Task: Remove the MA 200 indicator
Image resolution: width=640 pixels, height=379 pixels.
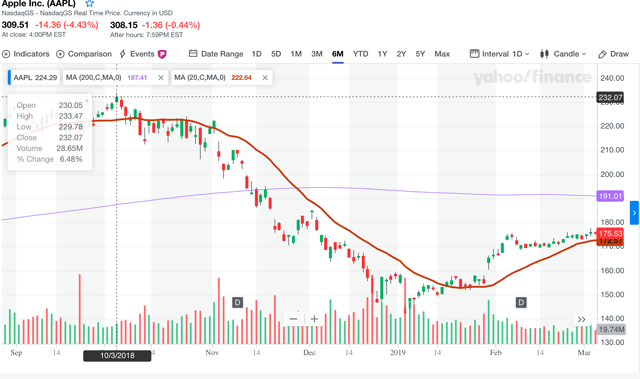Action: (x=161, y=78)
